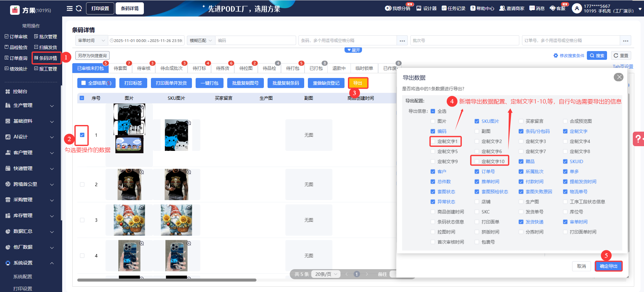The height and width of the screenshot is (292, 644).
Task: Check the row 2 selection checkbox
Action: click(x=82, y=184)
